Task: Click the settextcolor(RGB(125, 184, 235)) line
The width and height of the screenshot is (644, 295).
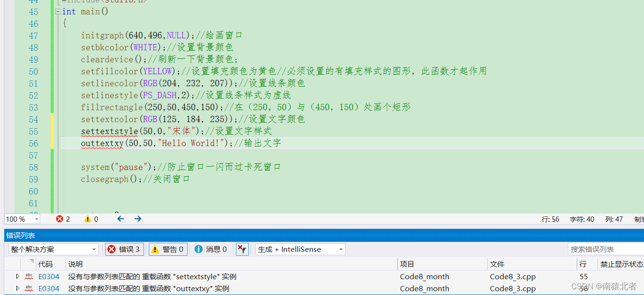Action: click(193, 119)
